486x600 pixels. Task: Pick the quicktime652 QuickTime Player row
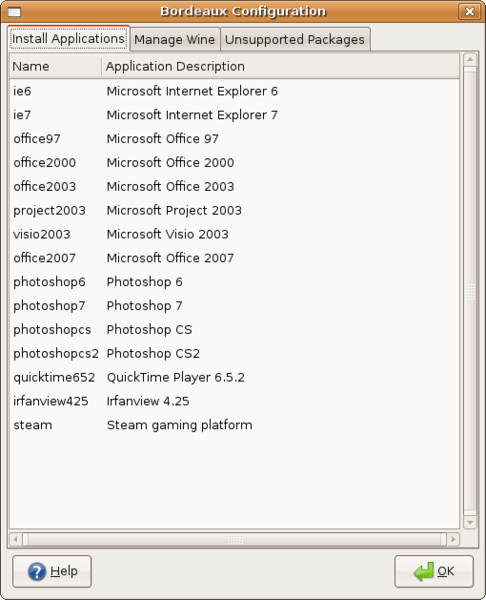(234, 377)
